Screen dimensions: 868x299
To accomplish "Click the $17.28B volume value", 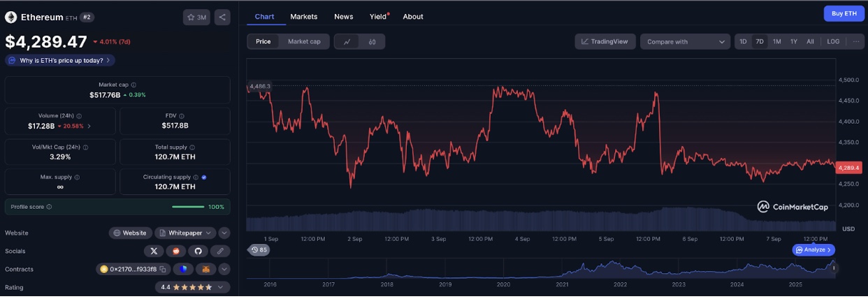I will pyautogui.click(x=41, y=126).
